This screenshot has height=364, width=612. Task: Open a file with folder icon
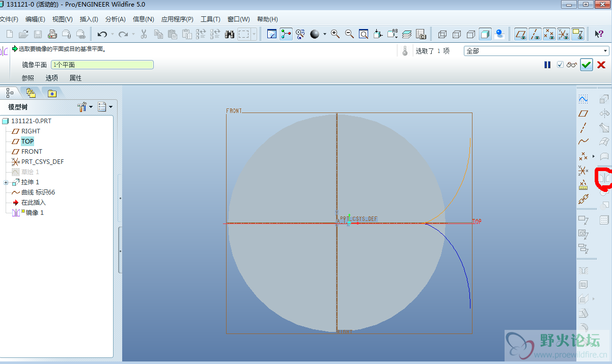23,34
